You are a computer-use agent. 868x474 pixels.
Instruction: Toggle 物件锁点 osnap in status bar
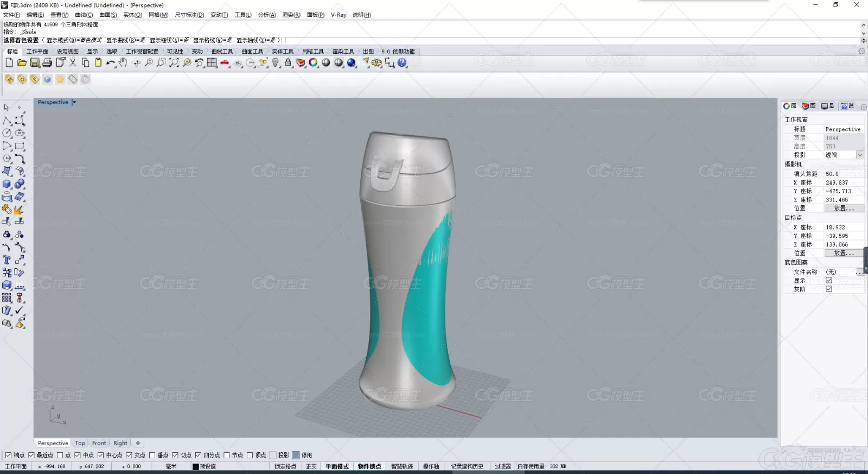(369, 466)
